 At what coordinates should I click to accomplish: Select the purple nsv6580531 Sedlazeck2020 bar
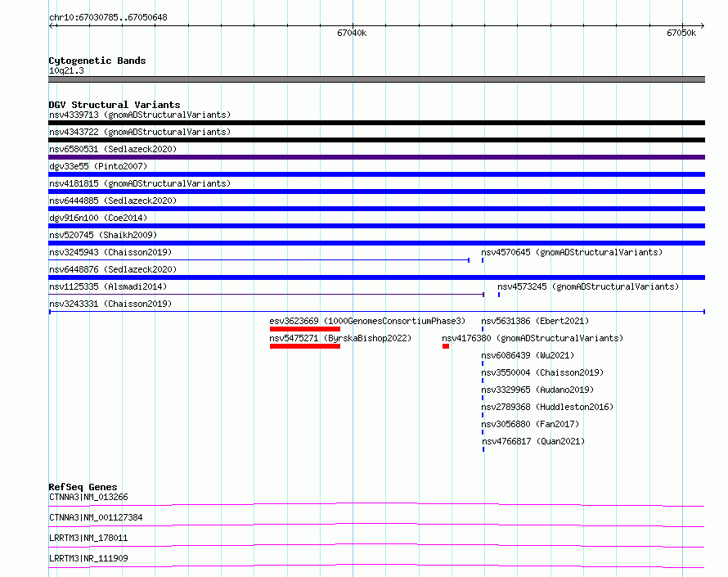[x=376, y=157]
